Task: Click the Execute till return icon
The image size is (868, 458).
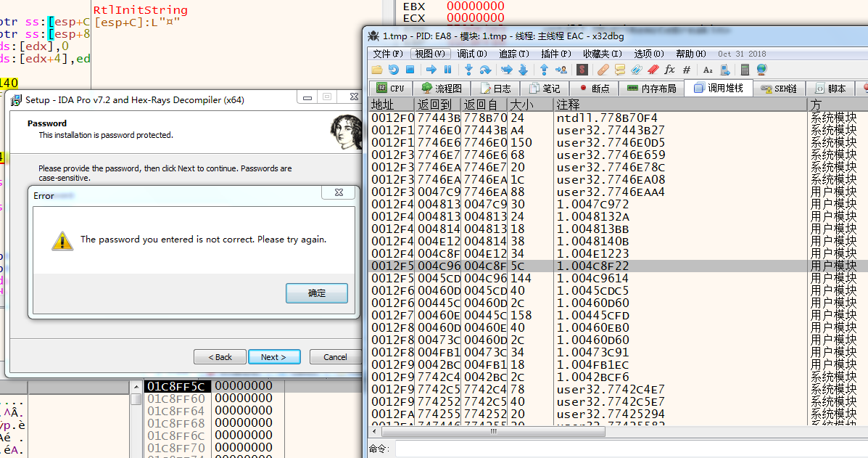Action: click(544, 70)
